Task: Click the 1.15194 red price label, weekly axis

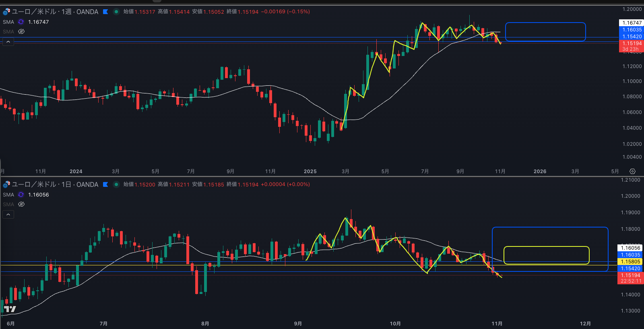Action: point(632,43)
